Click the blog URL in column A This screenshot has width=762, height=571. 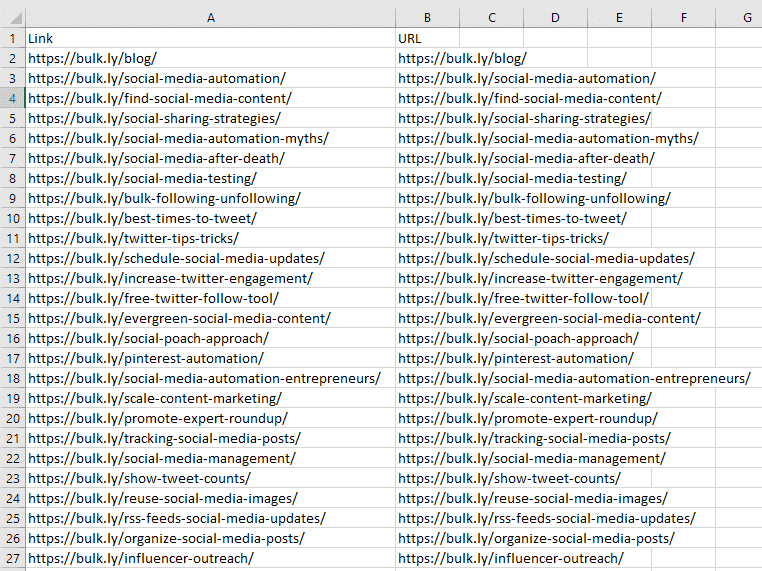coord(92,58)
